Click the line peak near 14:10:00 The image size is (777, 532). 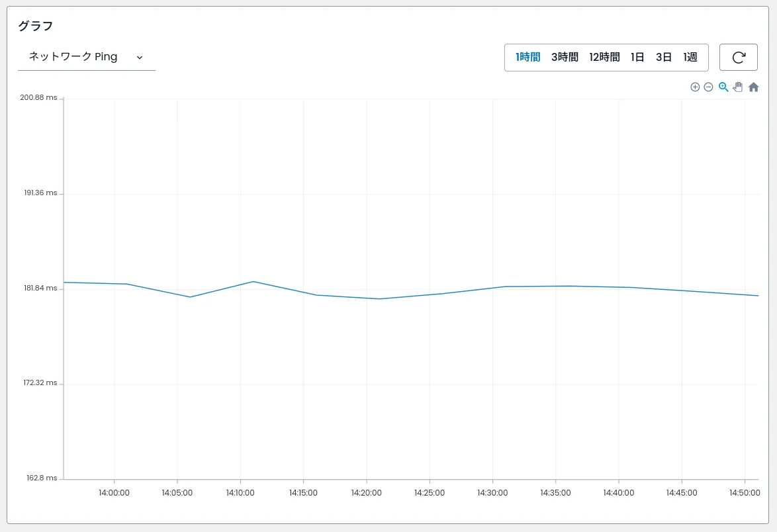pyautogui.click(x=253, y=282)
